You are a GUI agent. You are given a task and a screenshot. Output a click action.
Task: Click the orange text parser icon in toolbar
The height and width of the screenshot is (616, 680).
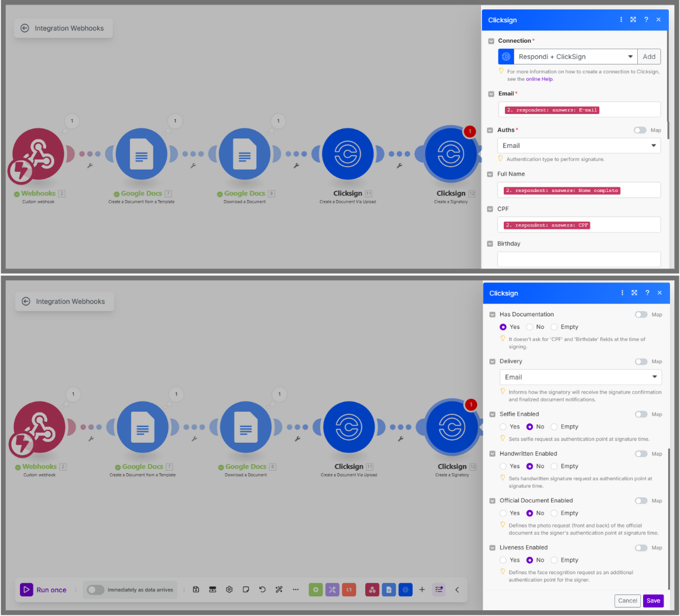click(349, 590)
